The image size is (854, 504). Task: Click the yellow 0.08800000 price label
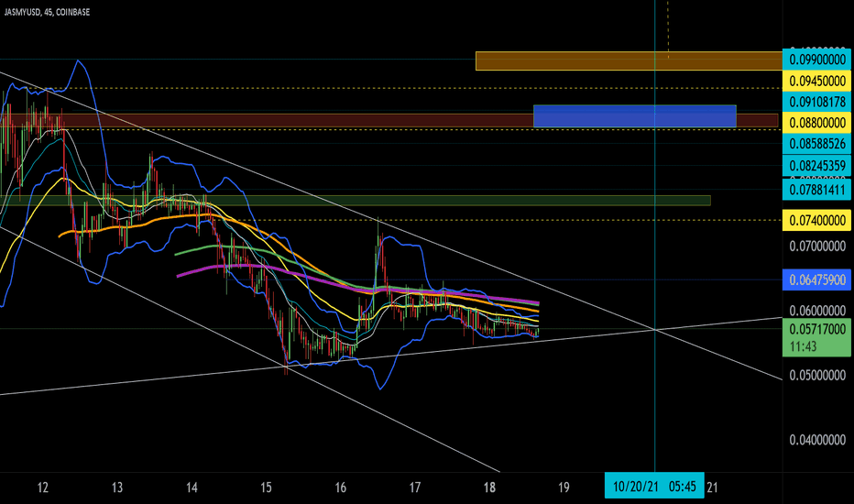pyautogui.click(x=817, y=123)
